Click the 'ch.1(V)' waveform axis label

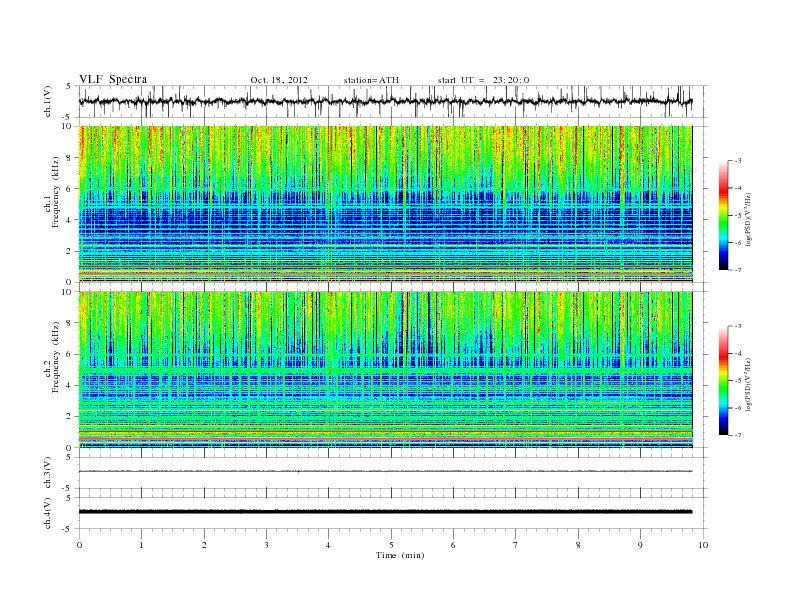pyautogui.click(x=47, y=101)
